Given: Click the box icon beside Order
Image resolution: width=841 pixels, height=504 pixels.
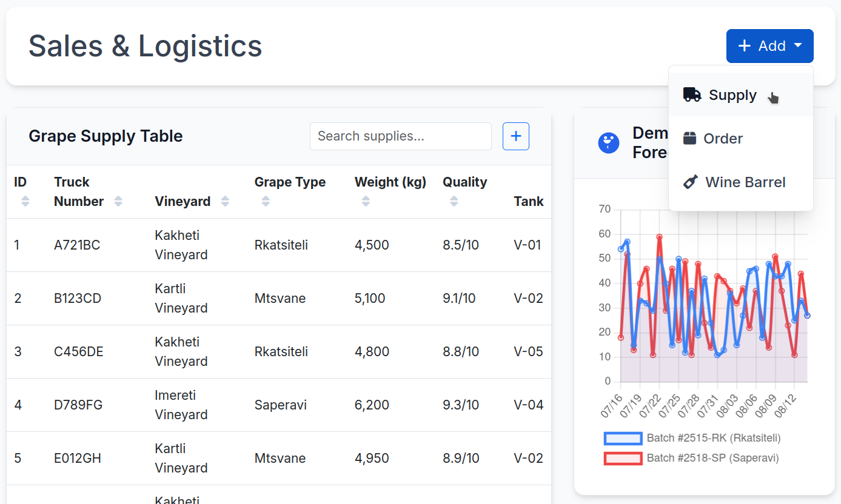Looking at the screenshot, I should coord(689,138).
